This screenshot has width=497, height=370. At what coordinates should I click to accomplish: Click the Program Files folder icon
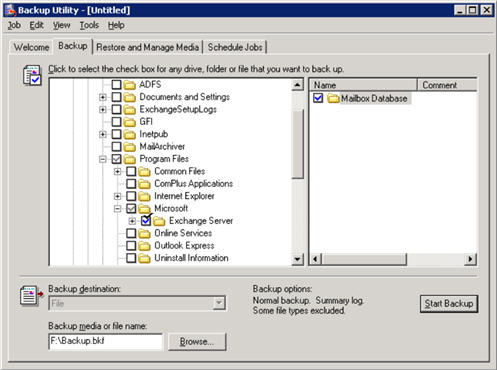pos(130,159)
